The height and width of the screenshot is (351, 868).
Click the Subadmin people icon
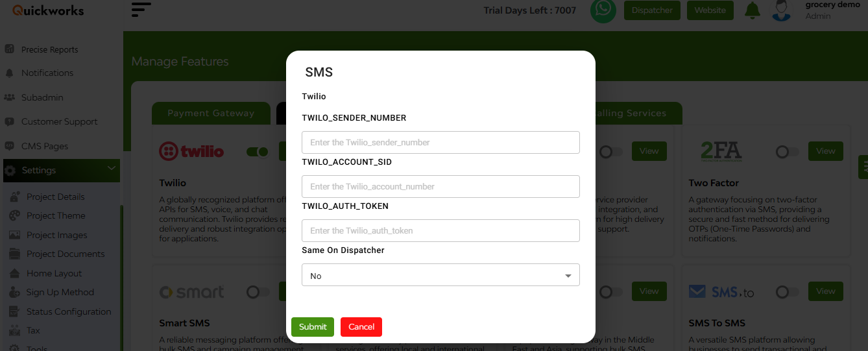[10, 97]
